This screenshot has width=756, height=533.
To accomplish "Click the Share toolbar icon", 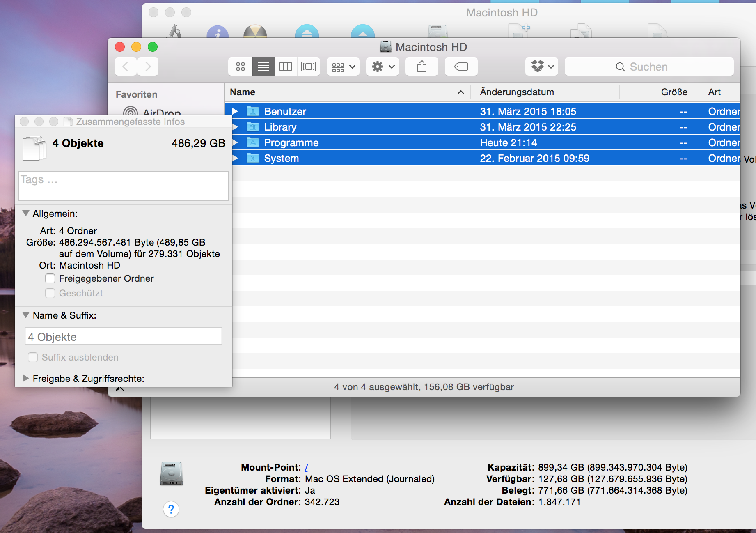I will 422,67.
